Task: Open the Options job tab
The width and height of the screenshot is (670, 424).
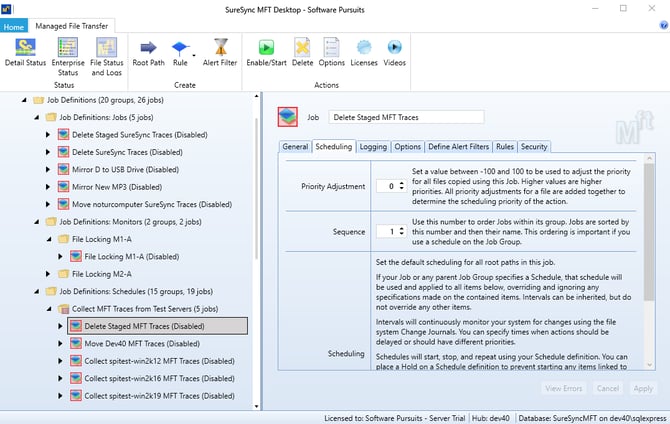Action: 408,147
